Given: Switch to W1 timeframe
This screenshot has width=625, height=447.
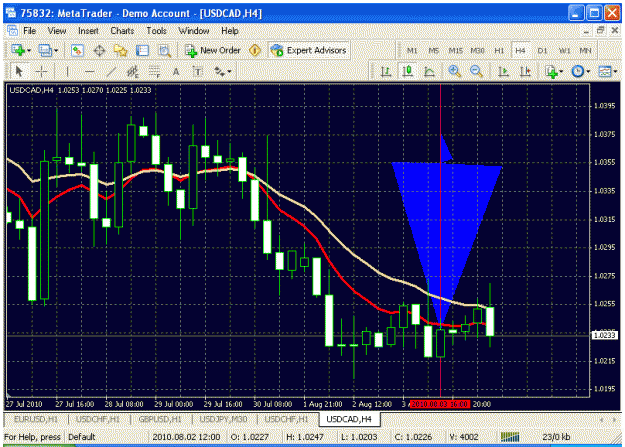Looking at the screenshot, I should pos(564,51).
